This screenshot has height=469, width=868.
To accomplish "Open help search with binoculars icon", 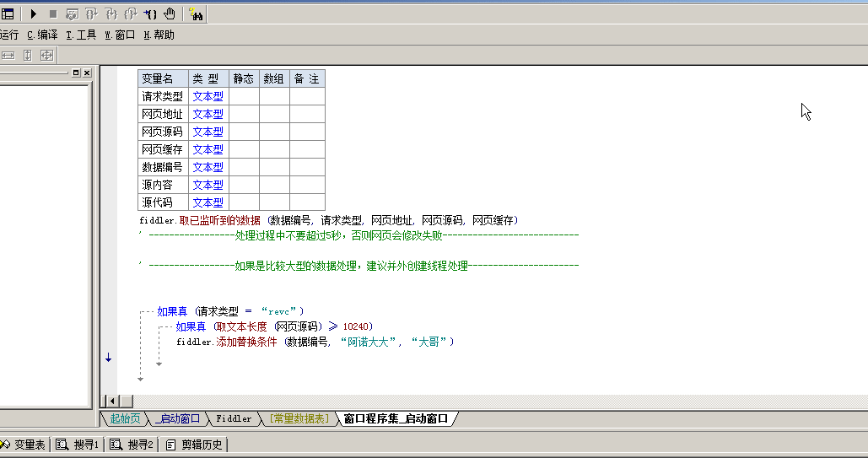I will tap(196, 13).
